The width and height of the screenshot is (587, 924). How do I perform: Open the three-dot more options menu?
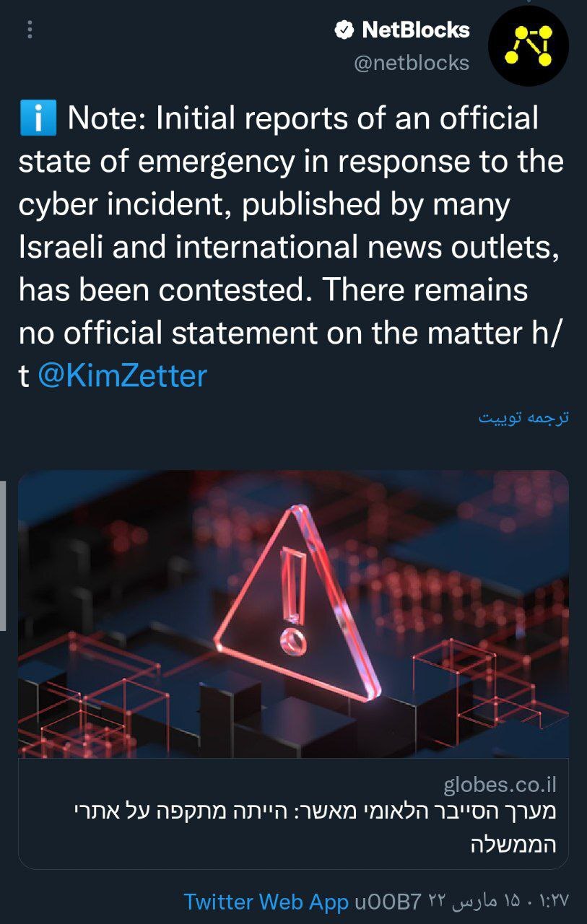tap(30, 30)
